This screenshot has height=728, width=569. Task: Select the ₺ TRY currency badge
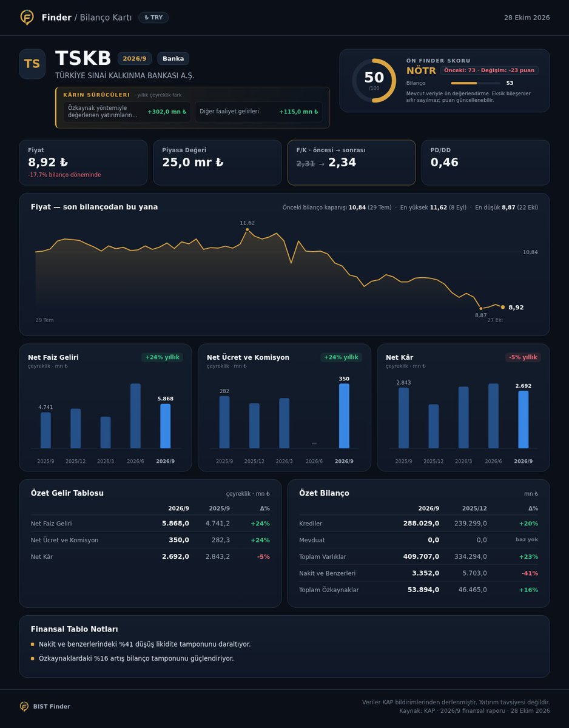(153, 18)
